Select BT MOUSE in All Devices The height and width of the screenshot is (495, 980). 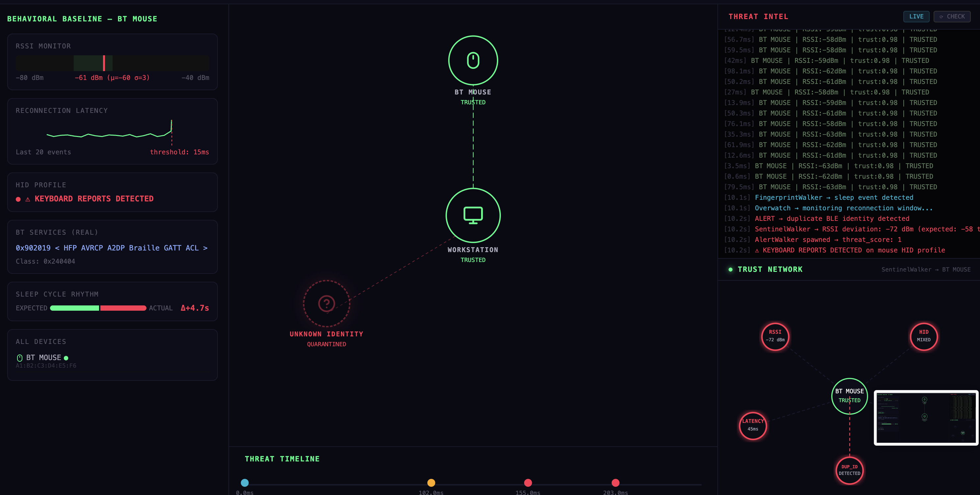tap(43, 358)
